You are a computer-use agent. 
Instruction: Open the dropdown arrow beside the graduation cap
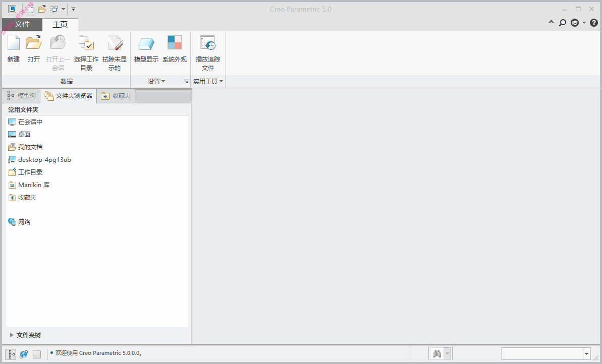pyautogui.click(x=584, y=23)
